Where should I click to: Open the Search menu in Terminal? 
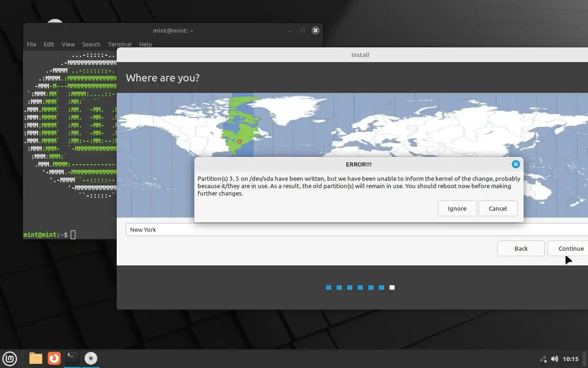(x=91, y=44)
